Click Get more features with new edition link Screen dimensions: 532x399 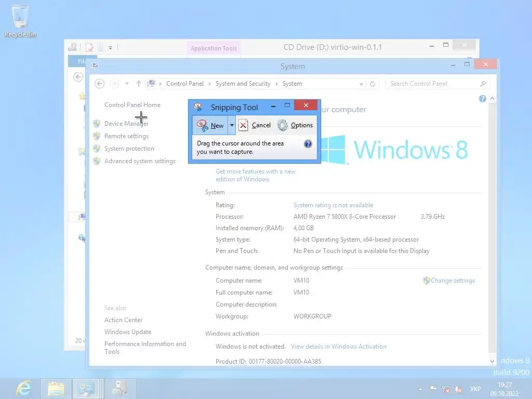point(256,176)
